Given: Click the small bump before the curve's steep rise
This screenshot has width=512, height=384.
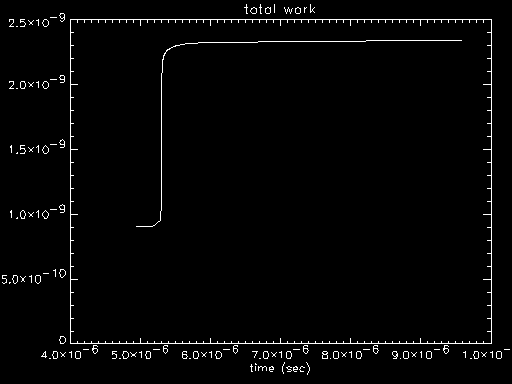Looking at the screenshot, I should (x=157, y=223).
